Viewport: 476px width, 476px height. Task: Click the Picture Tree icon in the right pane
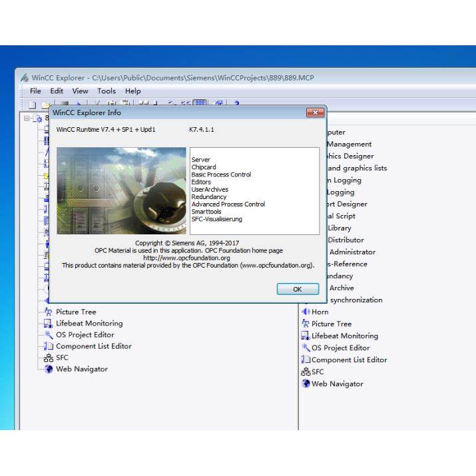(306, 324)
